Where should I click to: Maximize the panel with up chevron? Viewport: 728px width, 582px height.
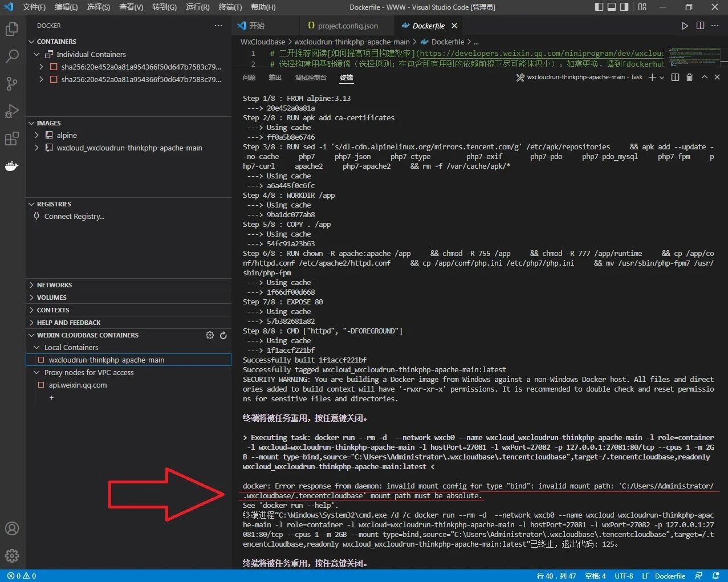[x=704, y=77]
